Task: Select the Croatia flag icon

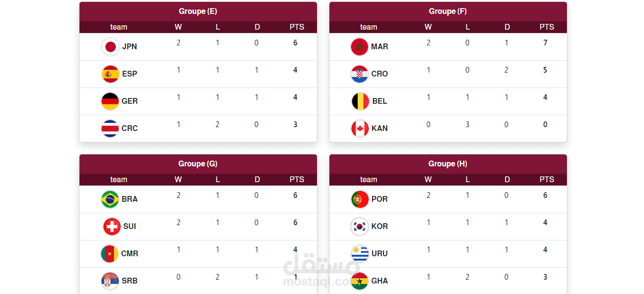Action: pos(360,74)
